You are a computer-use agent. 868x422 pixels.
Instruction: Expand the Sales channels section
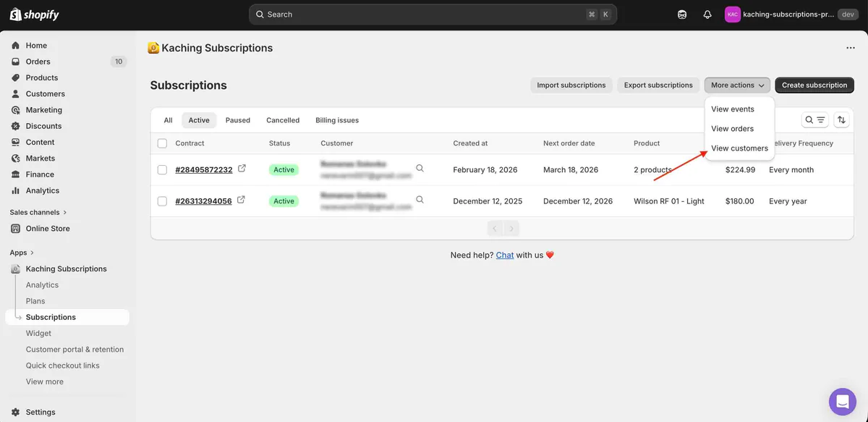coord(38,212)
